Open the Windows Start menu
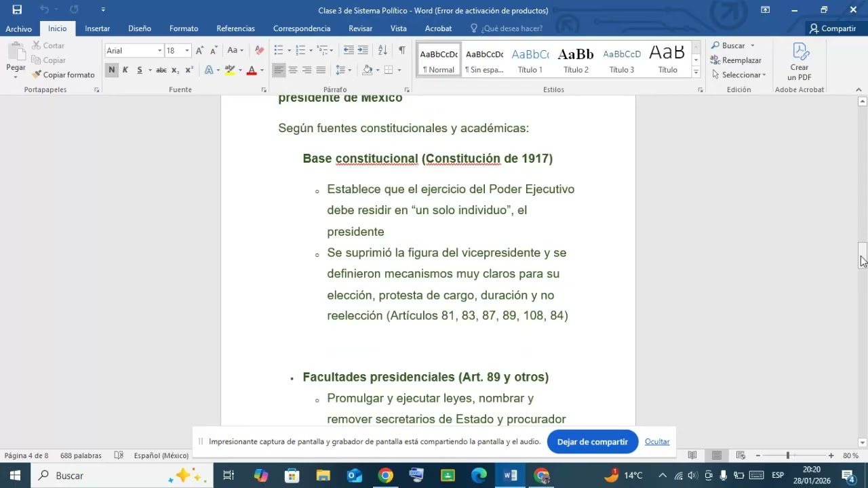This screenshot has width=868, height=488. point(15,476)
